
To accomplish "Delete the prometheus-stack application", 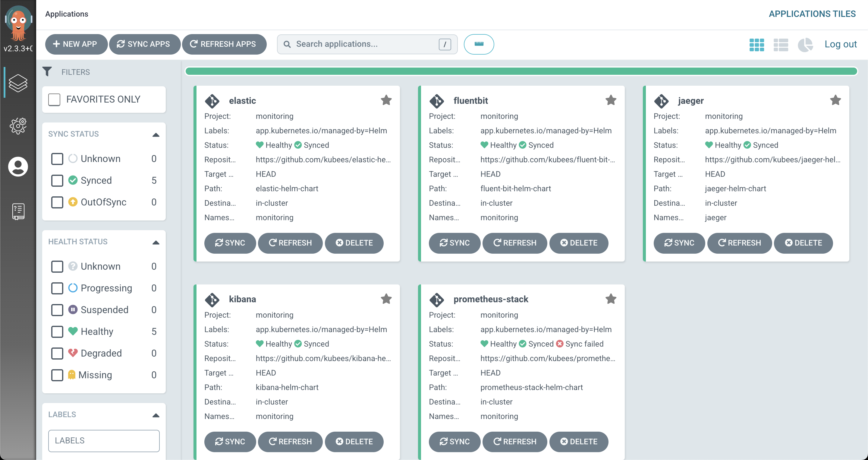I will pyautogui.click(x=579, y=442).
